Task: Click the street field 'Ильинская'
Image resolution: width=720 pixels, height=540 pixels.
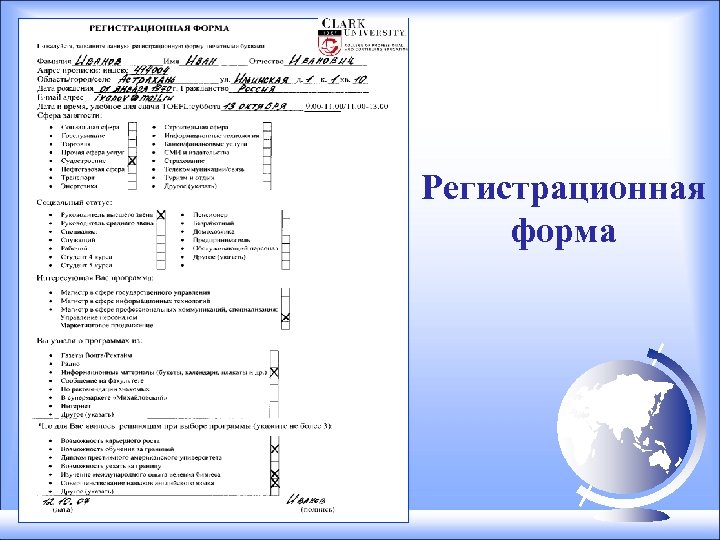Action: (x=262, y=79)
